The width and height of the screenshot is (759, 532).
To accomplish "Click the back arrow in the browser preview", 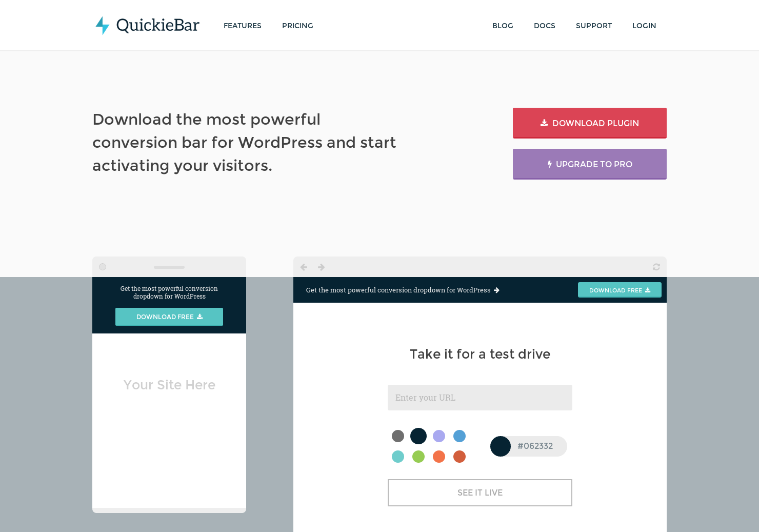I will pos(304,267).
